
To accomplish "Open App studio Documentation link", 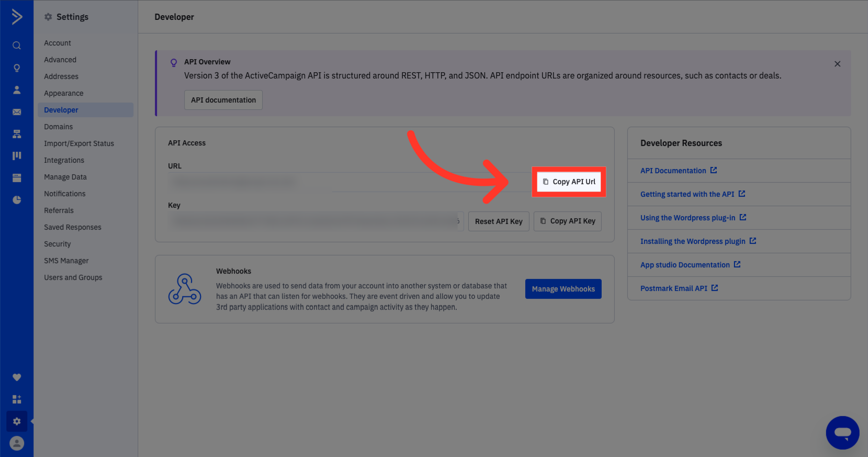I will (x=685, y=265).
